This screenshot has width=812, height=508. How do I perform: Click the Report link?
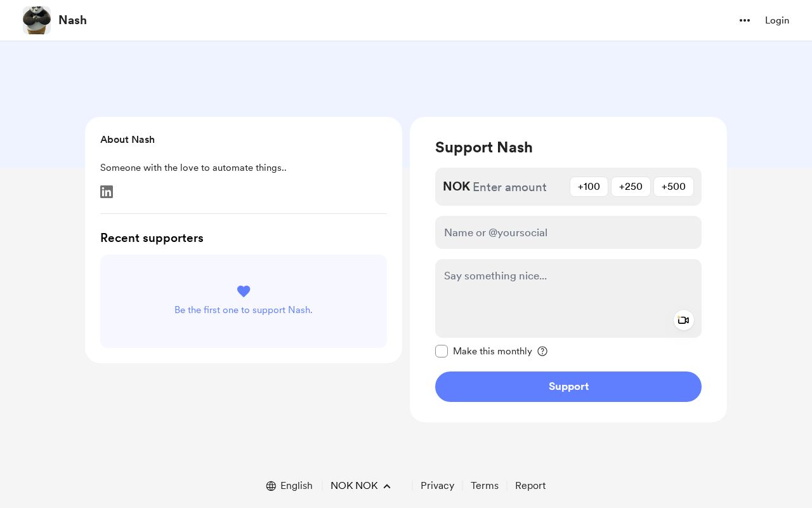pos(530,486)
